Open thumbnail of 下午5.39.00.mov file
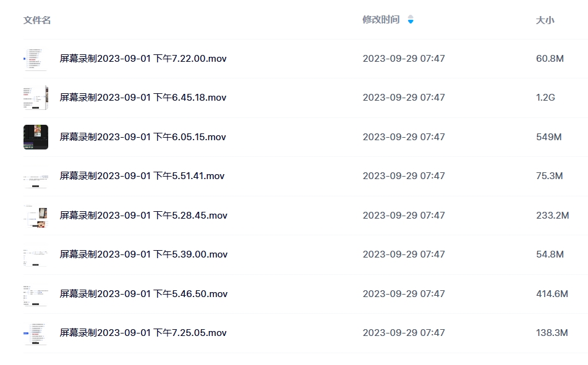 coord(36,254)
